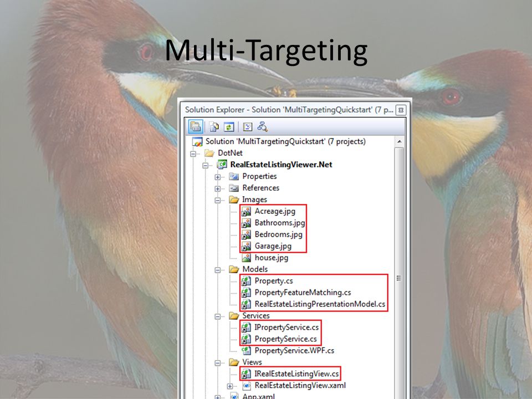Collapse the Images folder
532x399 pixels.
coord(217,200)
